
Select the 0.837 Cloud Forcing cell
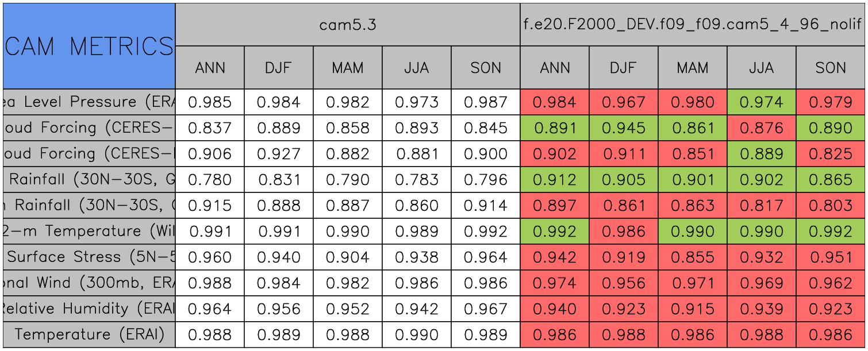point(210,128)
